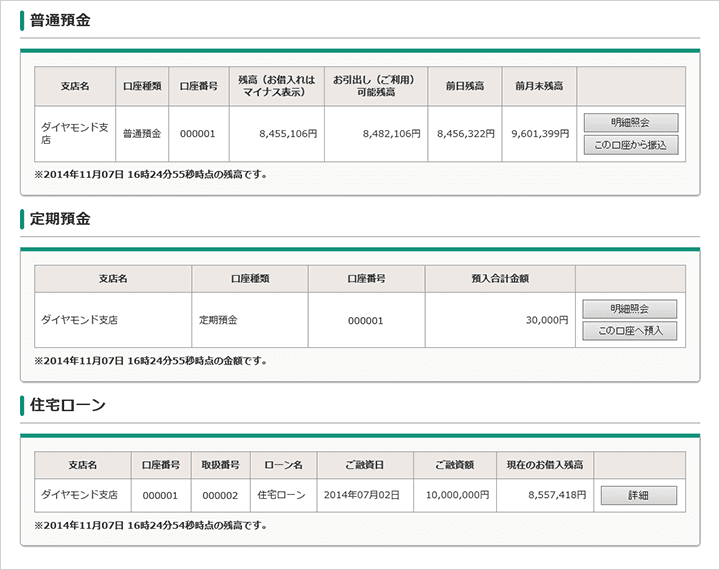Viewport: 720px width, 570px height.
Task: Select the 8,455,106円 balance cell
Action: [277, 134]
